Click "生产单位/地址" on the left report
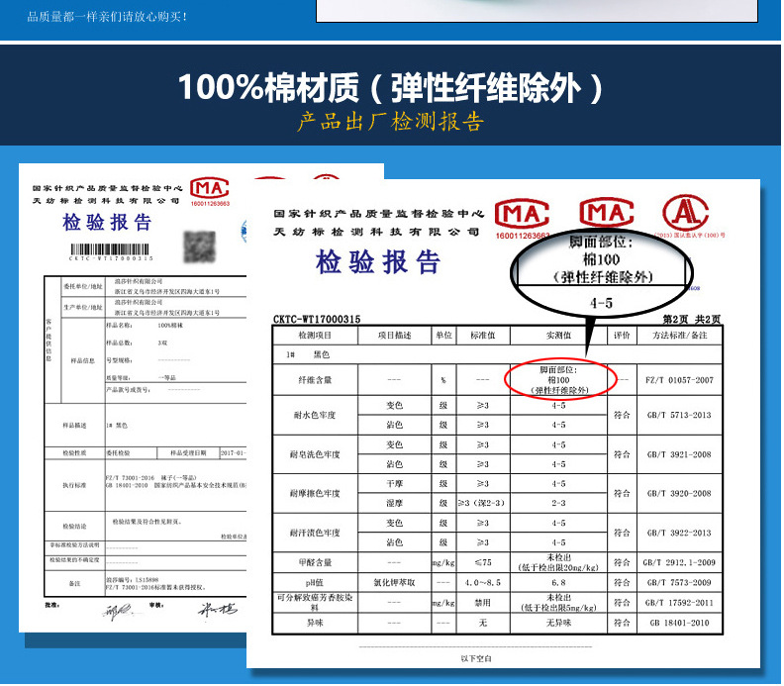Image resolution: width=784 pixels, height=686 pixels. [83, 307]
